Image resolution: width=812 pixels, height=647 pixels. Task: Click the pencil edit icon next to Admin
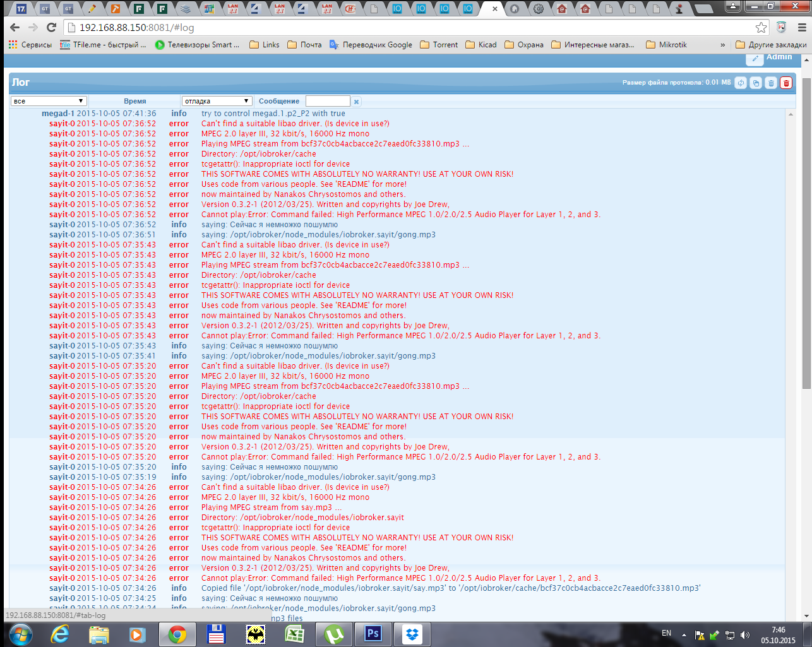(x=755, y=59)
